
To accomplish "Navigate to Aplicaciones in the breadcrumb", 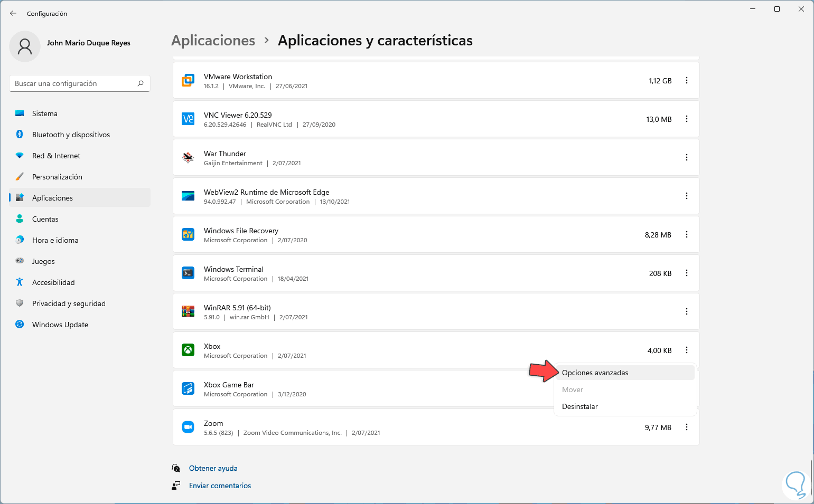I will point(213,41).
